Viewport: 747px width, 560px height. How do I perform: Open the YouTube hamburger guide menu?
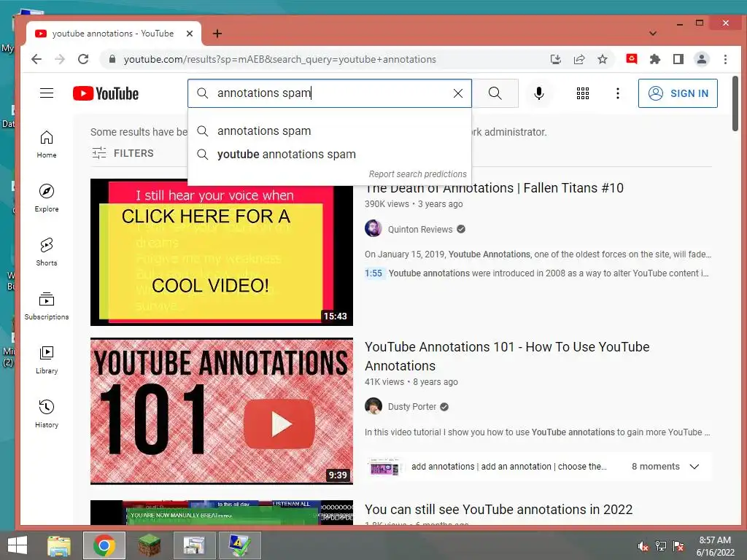47,93
